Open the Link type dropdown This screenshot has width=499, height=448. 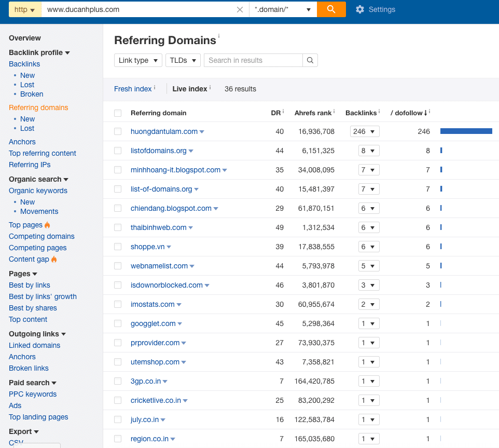138,60
